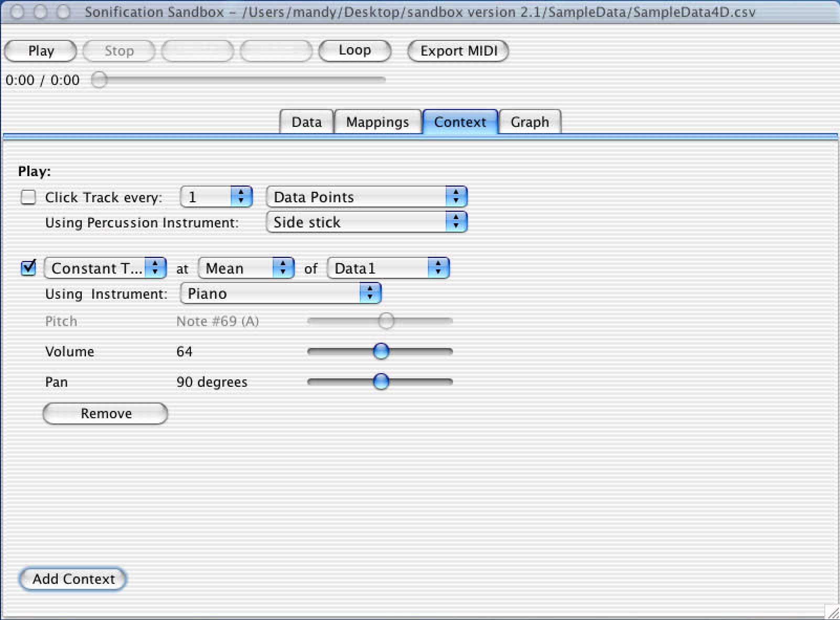The image size is (840, 620).
Task: Open the Piano instrument dropdown
Action: coord(281,293)
